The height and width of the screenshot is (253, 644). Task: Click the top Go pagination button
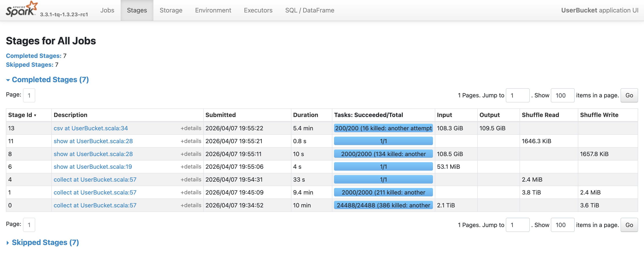click(x=629, y=95)
